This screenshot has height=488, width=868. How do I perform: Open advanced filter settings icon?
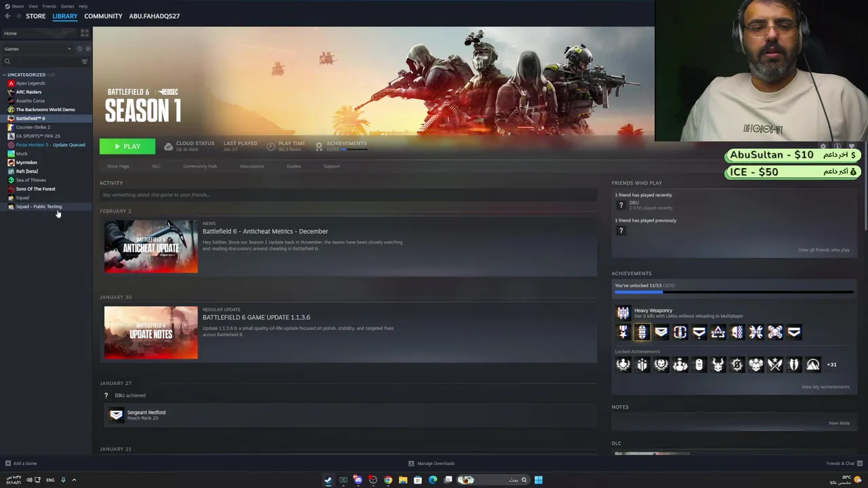click(85, 62)
